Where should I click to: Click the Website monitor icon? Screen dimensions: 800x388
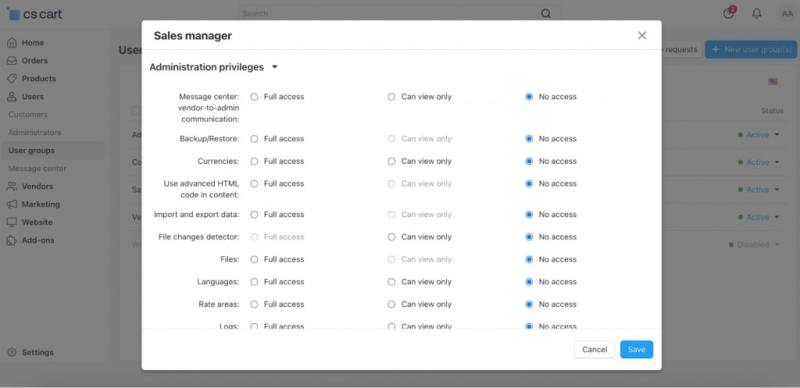[x=12, y=222]
